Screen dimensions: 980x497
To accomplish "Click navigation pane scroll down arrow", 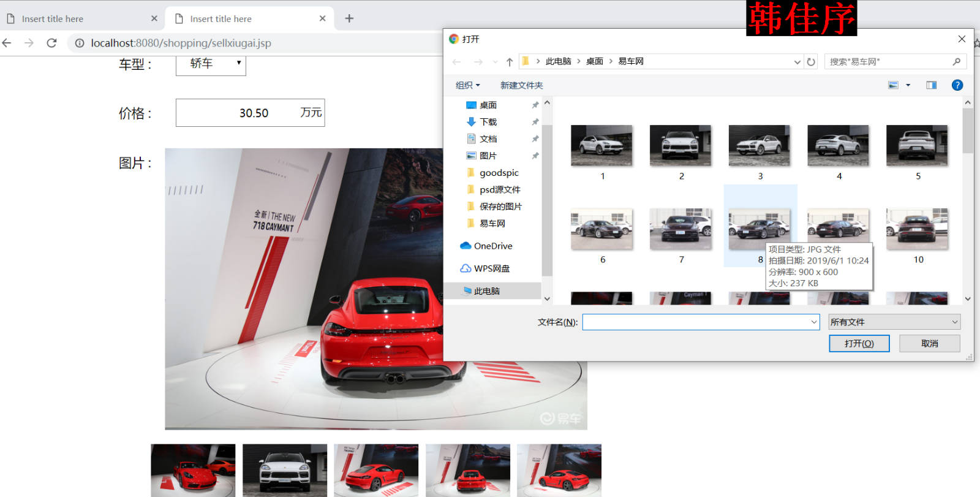I will pos(547,299).
